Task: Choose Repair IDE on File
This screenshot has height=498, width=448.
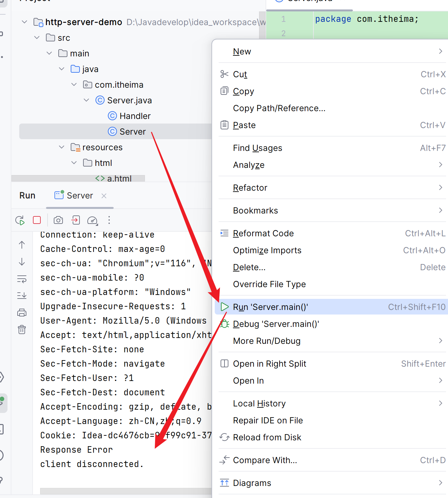Action: click(x=332, y=420)
